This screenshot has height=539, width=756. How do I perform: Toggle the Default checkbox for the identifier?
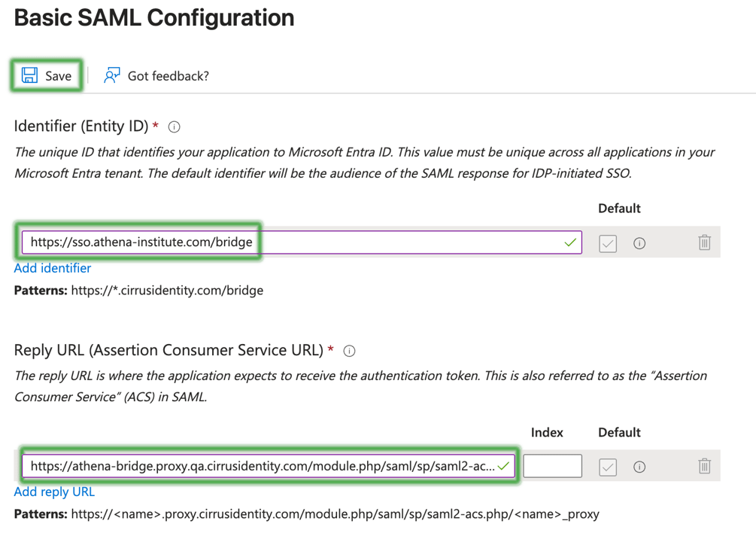pyautogui.click(x=608, y=243)
